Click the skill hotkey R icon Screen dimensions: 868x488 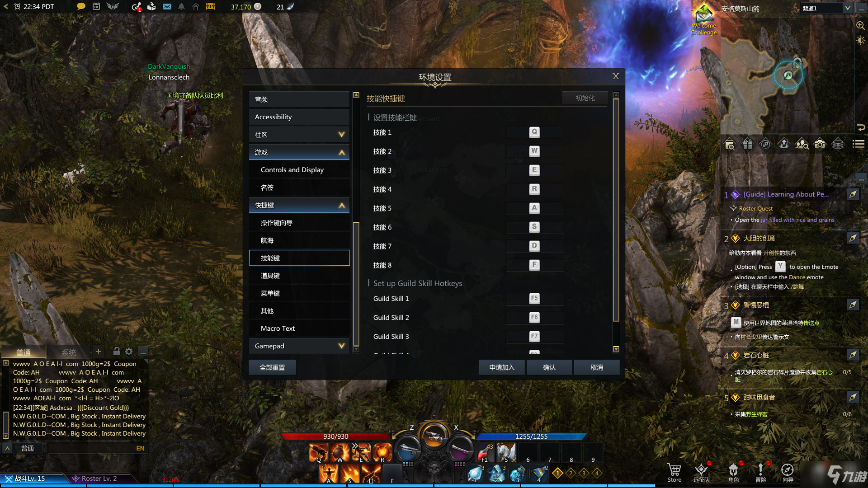(x=533, y=189)
